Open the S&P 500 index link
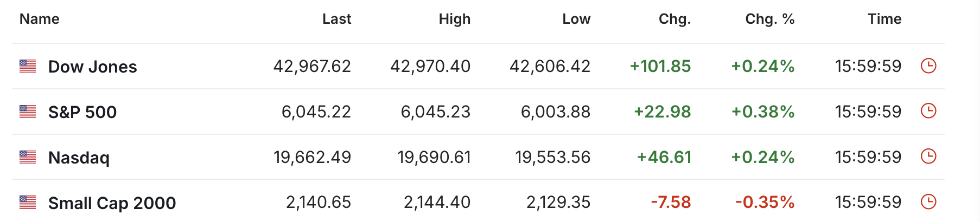Image resolution: width=980 pixels, height=222 pixels. [x=82, y=112]
